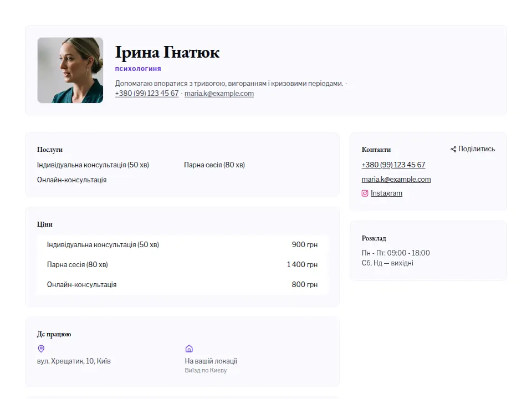Click the Де працюю heading
Screen dimensions: 532x399
tap(54, 334)
